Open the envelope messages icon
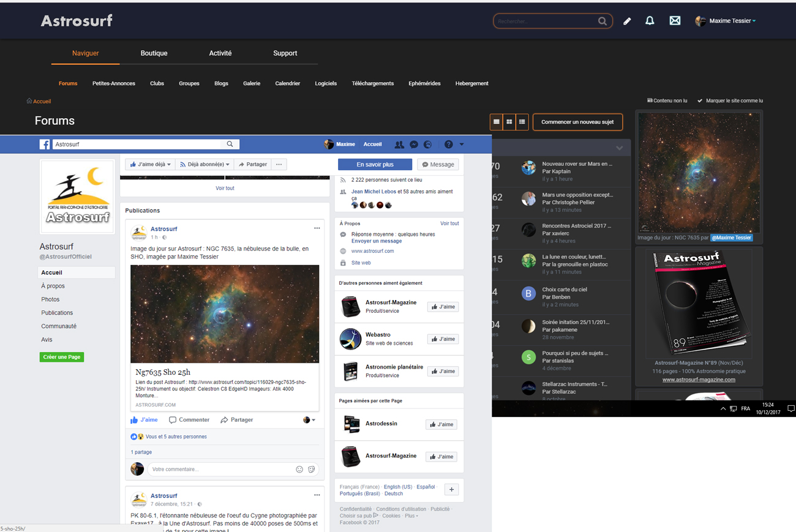 [x=675, y=21]
